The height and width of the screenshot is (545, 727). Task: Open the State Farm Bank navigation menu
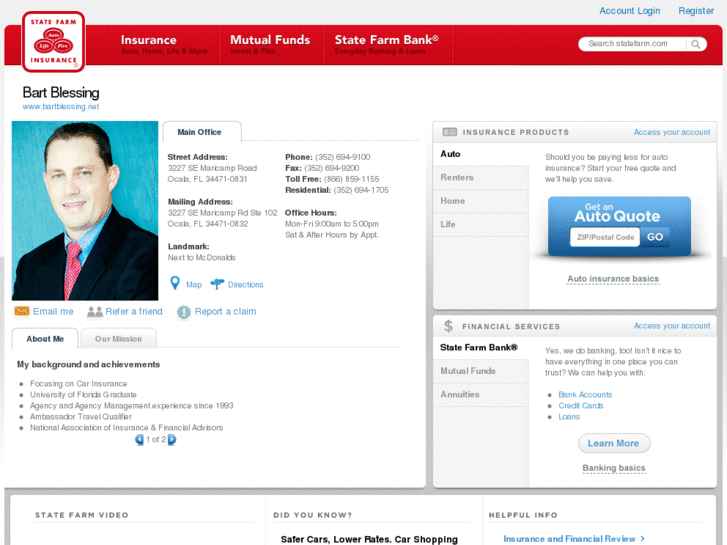(387, 45)
